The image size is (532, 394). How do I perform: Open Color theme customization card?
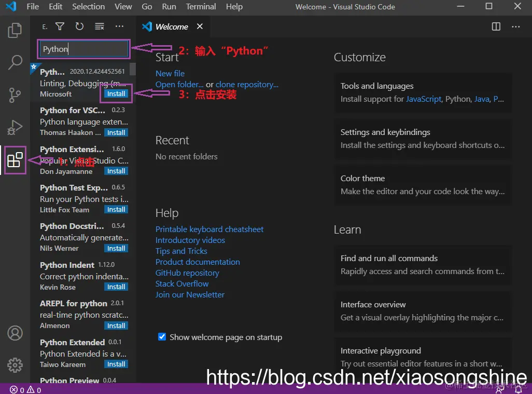pos(423,185)
